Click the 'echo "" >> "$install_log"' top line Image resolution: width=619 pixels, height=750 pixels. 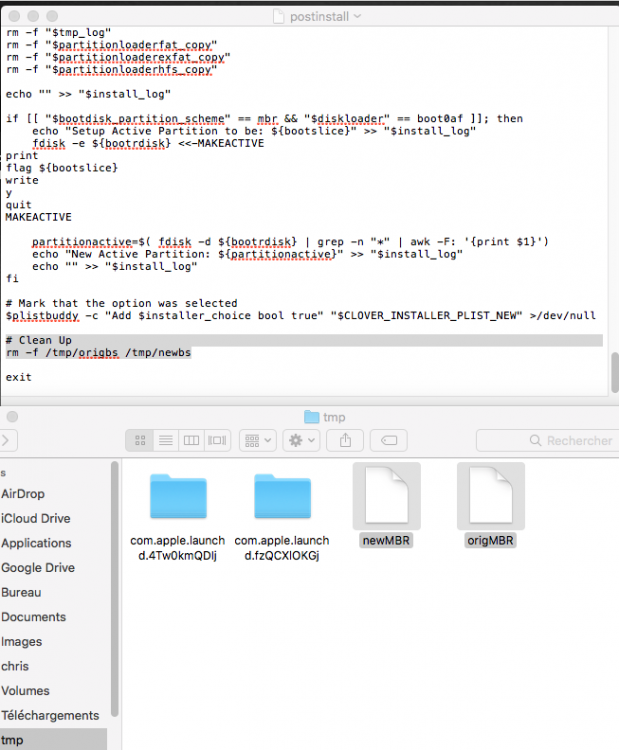88,94
